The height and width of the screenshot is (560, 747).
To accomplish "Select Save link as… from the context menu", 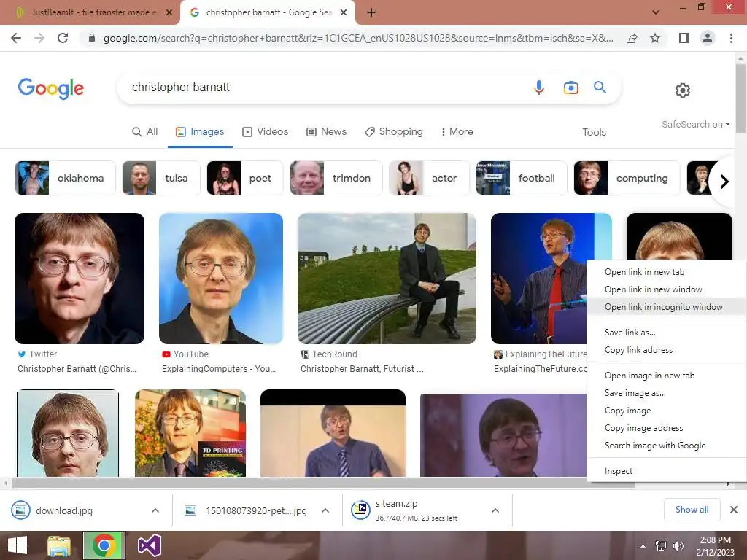I will coord(630,332).
